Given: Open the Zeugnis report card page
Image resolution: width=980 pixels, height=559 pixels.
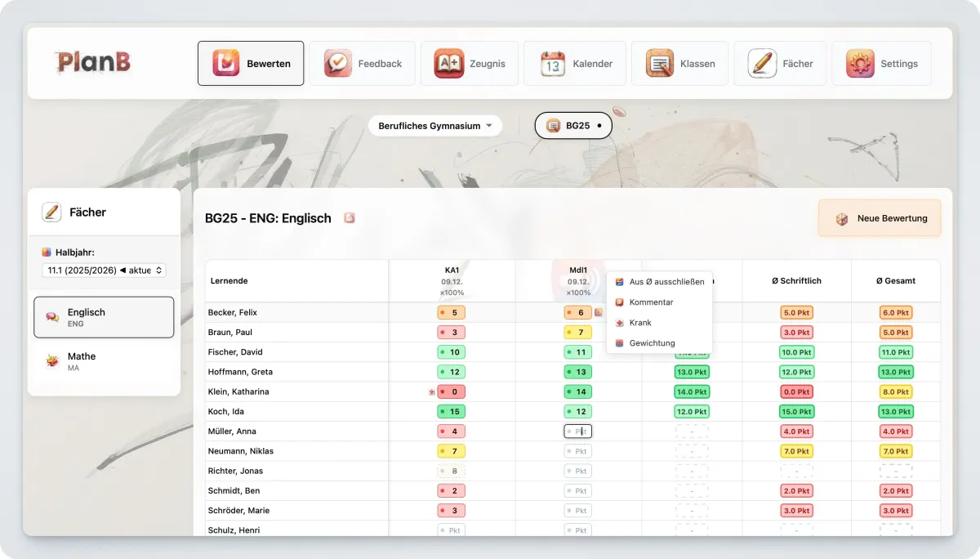Looking at the screenshot, I should click(470, 64).
